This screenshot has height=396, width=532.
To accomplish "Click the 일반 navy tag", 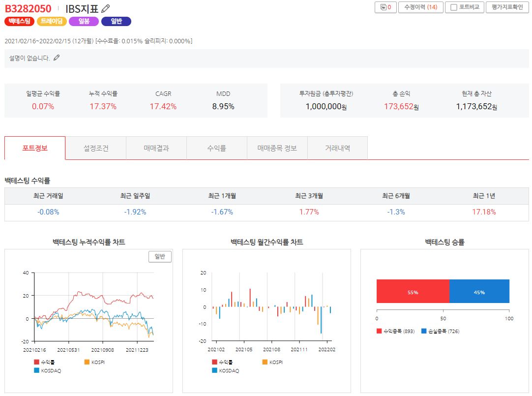I will [x=116, y=21].
